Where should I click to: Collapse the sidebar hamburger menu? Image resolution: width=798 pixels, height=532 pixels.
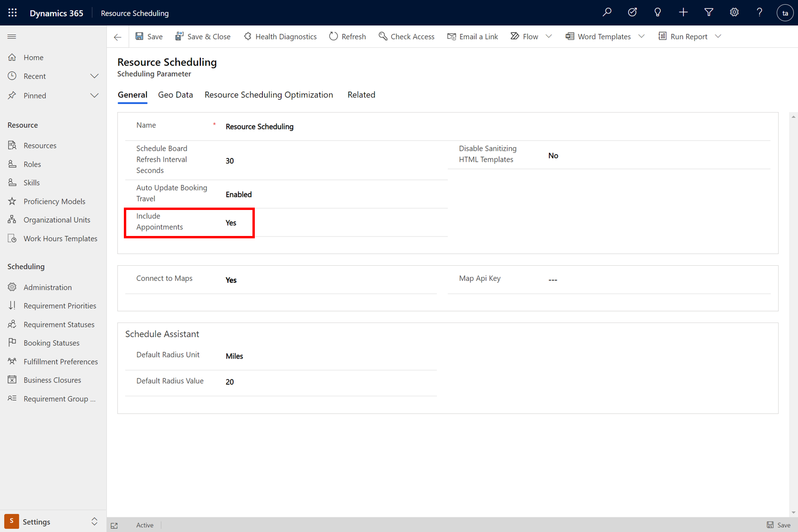[x=12, y=36]
